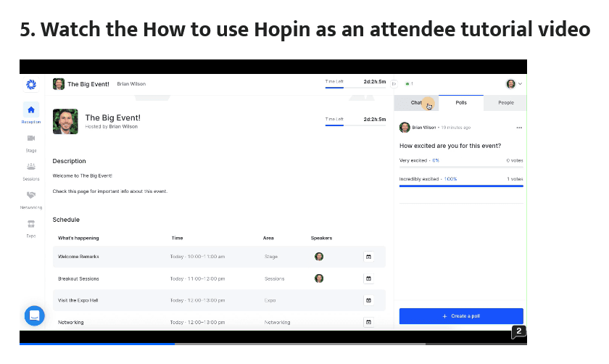Open Networking handshake icon
Screen dimensions: 609x364
pyautogui.click(x=31, y=195)
